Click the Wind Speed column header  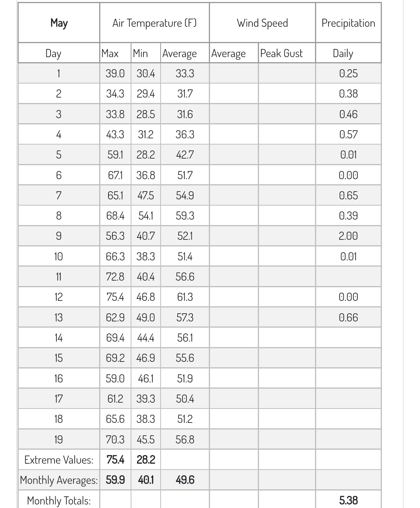(x=262, y=23)
